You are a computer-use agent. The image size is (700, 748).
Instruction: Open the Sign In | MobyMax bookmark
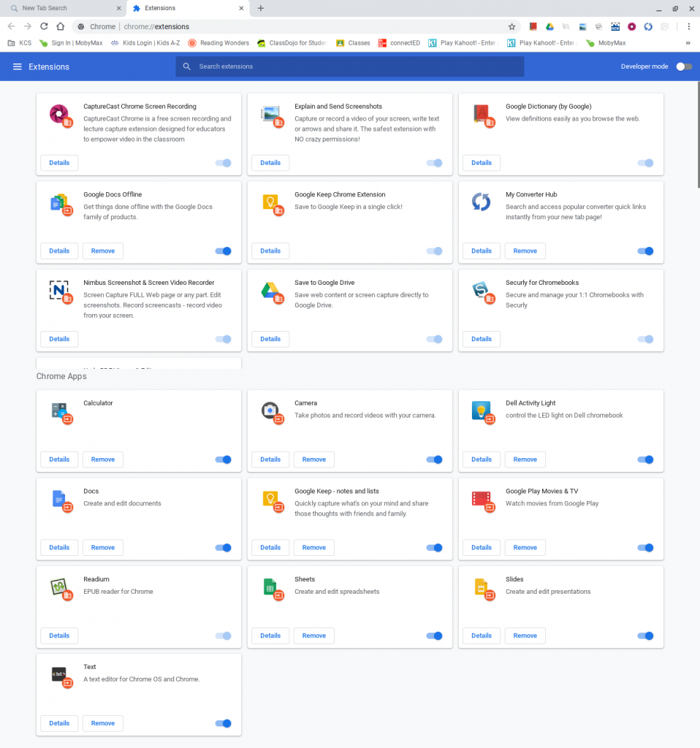pyautogui.click(x=71, y=43)
